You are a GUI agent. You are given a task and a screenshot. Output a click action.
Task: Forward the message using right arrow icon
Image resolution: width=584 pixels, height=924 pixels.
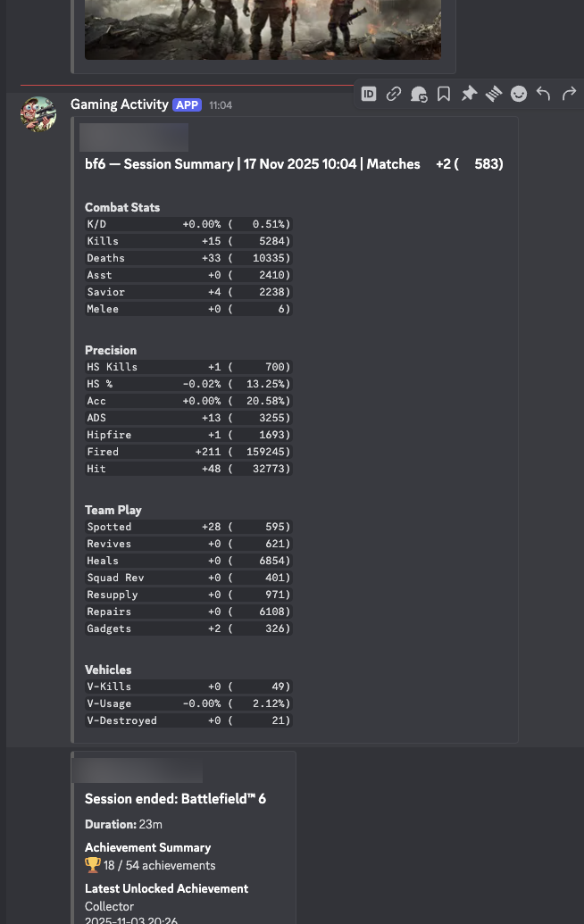pyautogui.click(x=569, y=94)
